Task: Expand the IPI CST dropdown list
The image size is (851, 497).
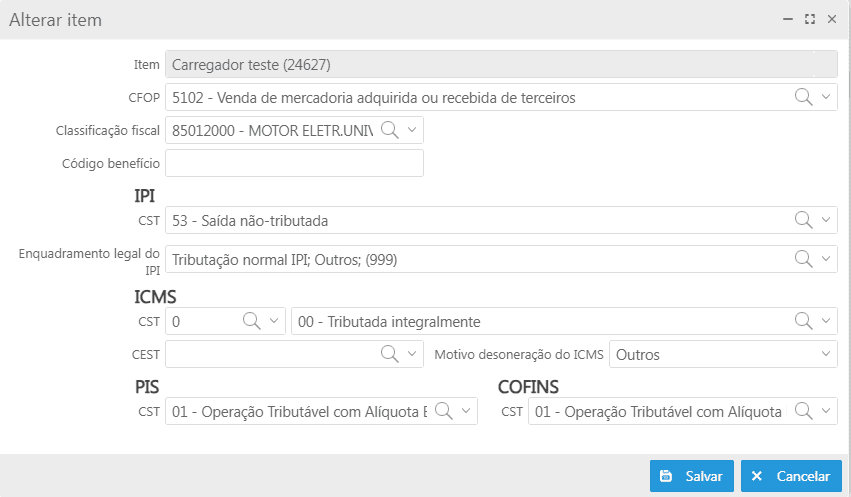Action: coord(826,220)
